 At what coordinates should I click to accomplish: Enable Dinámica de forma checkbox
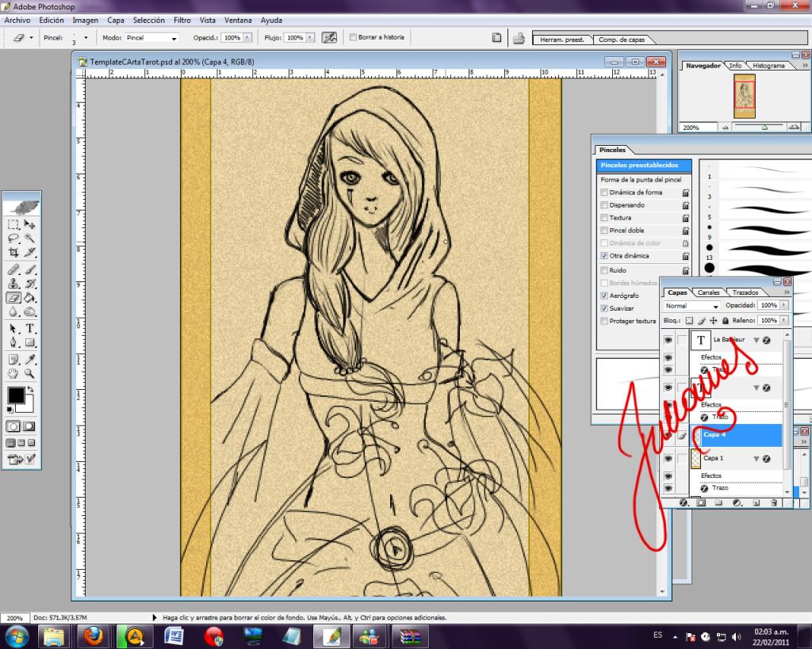click(x=603, y=192)
